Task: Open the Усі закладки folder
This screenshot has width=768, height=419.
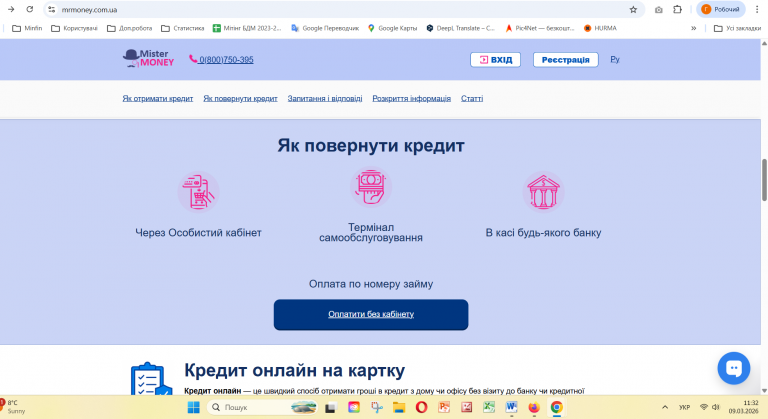Action: click(x=737, y=28)
